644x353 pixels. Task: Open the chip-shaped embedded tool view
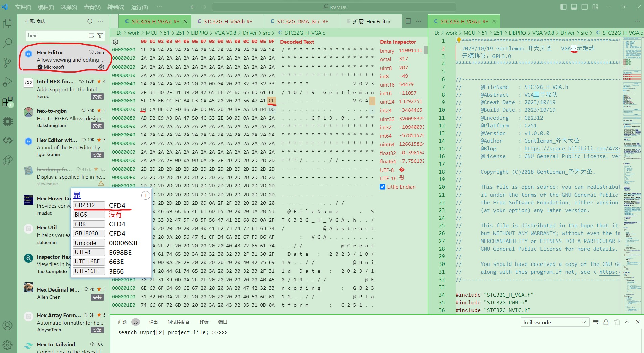point(7,121)
